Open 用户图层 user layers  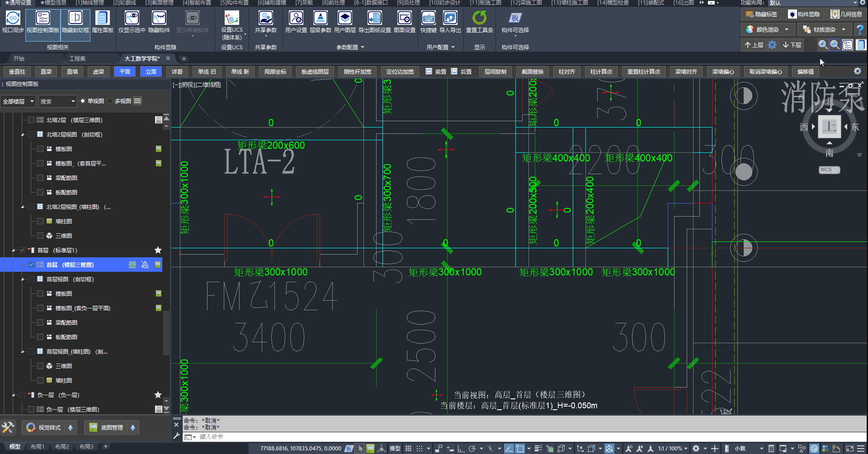tap(344, 22)
